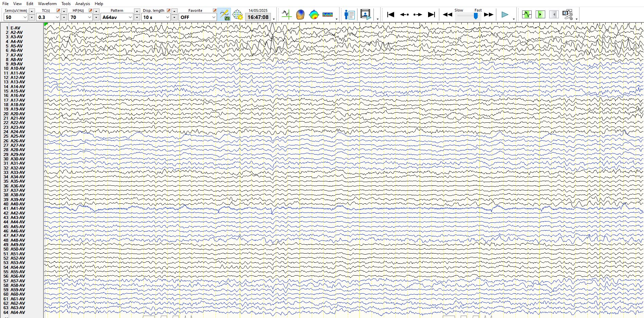Toggle the green waveform display button

[527, 15]
